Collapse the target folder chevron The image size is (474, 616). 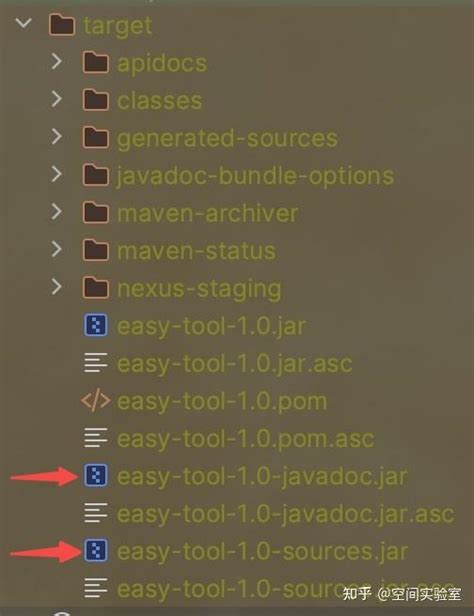pos(24,23)
